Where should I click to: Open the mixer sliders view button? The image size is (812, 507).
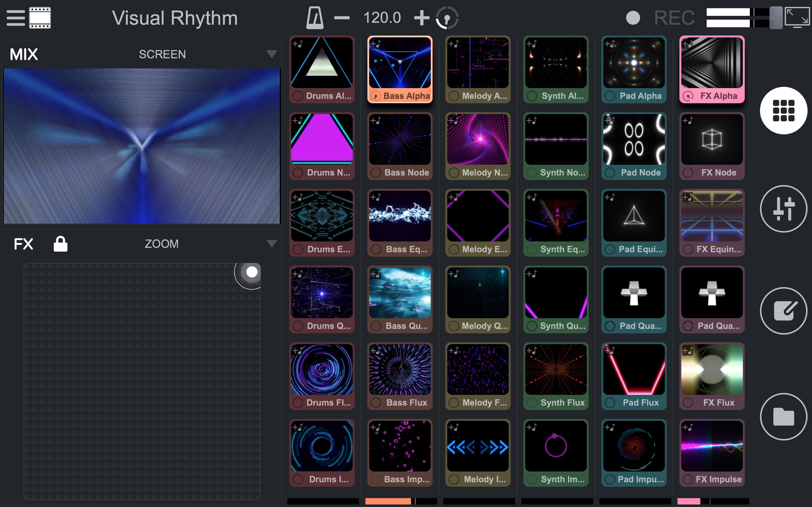pos(783,209)
